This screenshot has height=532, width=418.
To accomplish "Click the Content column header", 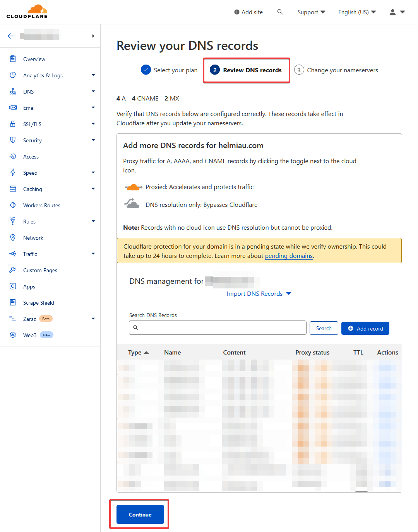I will pyautogui.click(x=234, y=353).
